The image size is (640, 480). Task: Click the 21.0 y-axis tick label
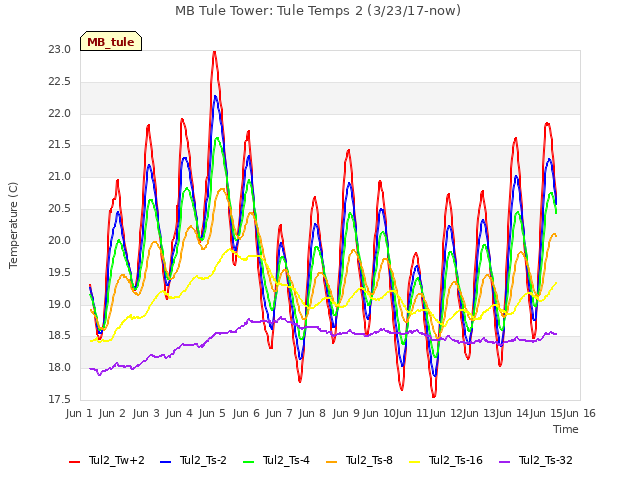[60, 177]
